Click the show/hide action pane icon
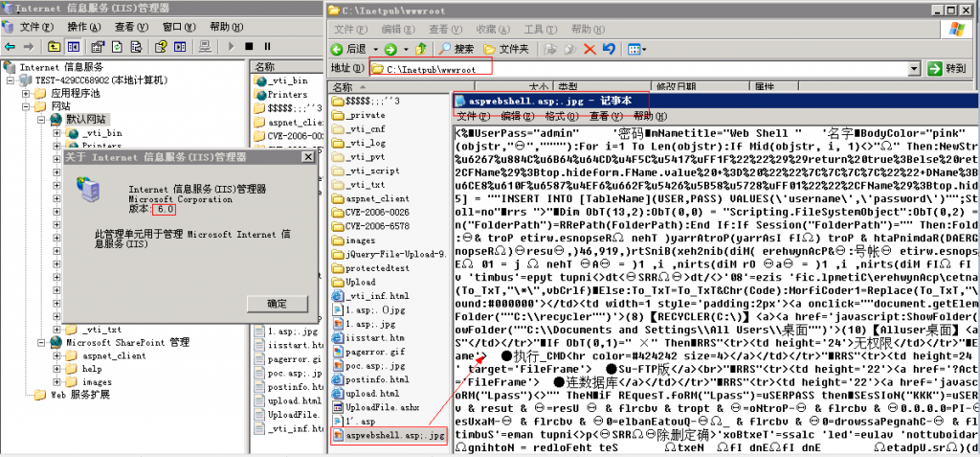This screenshot has height=457, width=980. pyautogui.click(x=179, y=46)
